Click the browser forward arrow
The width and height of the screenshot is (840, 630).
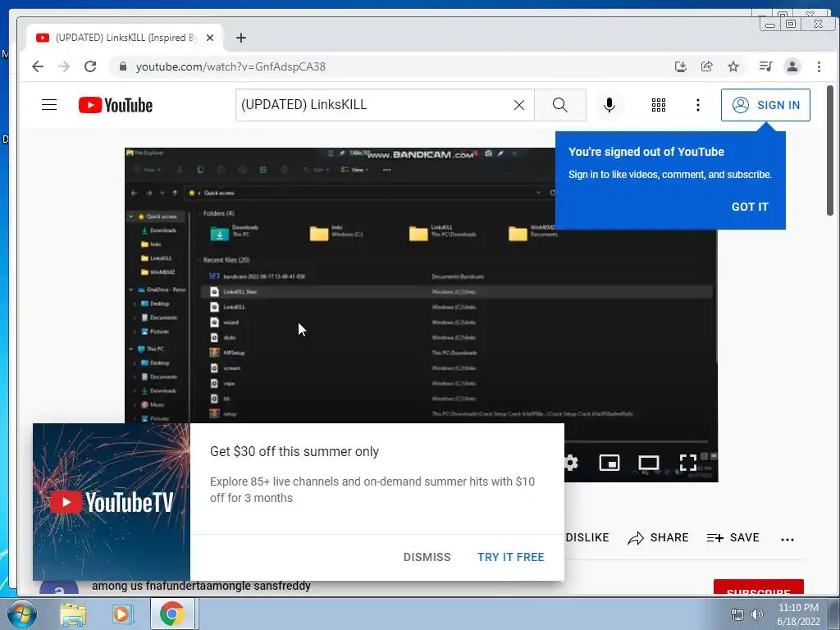(x=64, y=66)
